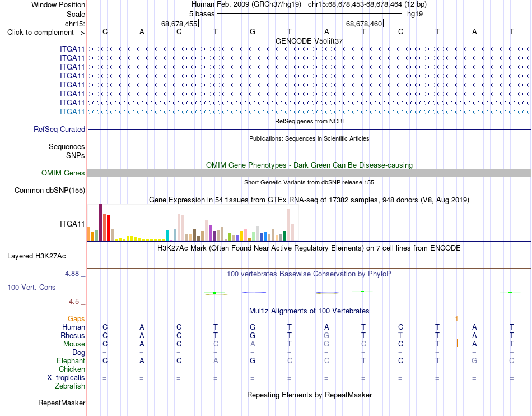The image size is (532, 416).
Task: Click the green 'OMIM Genes' label
Action: 63,173
